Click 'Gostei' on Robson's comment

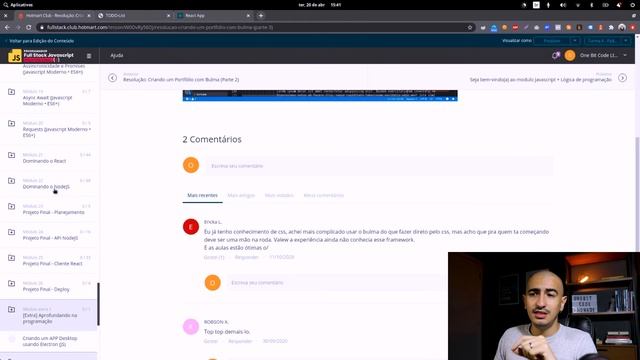pos(211,341)
